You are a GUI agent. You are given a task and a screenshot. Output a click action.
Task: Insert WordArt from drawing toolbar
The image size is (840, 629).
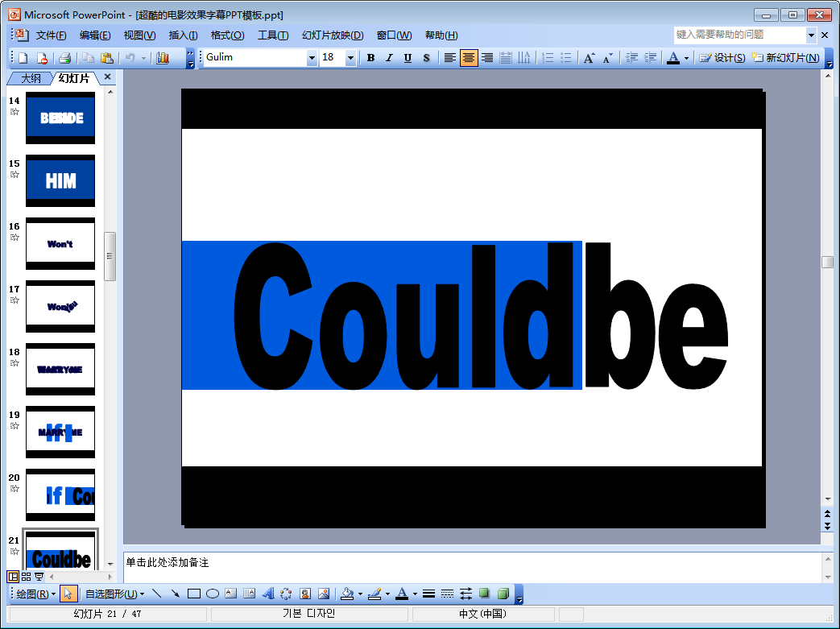[268, 593]
